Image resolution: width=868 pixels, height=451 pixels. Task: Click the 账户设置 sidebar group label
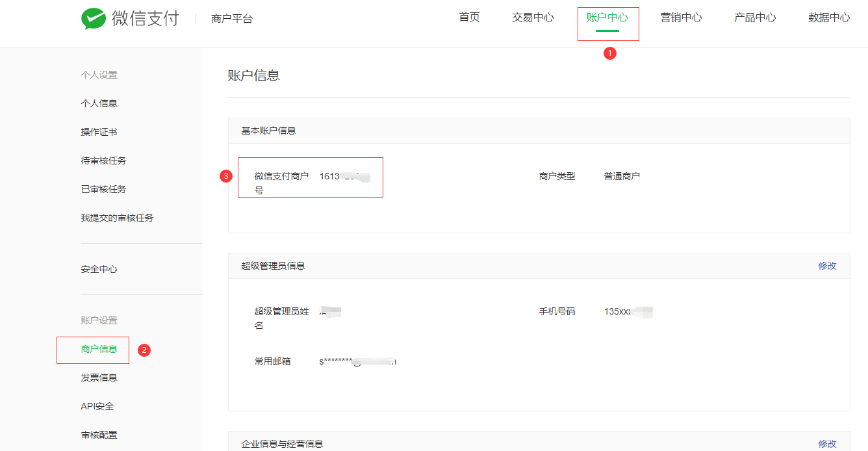tap(99, 320)
